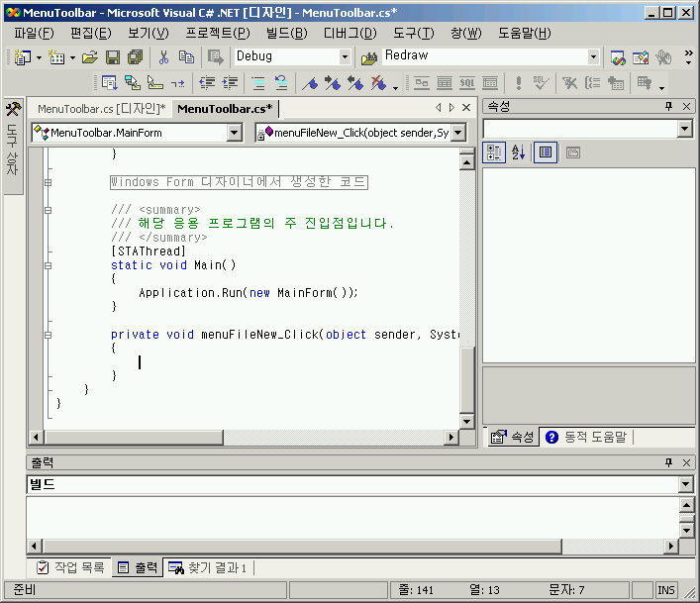Open the 빌드(B) menu
Image resolution: width=700 pixels, height=603 pixels.
(287, 33)
